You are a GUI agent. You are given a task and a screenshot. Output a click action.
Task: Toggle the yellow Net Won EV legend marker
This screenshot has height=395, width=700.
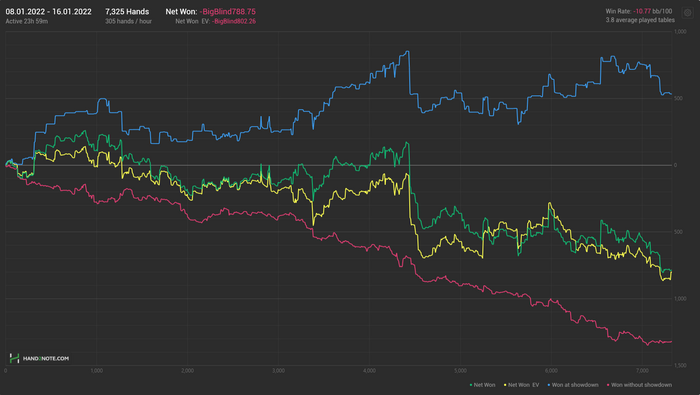pyautogui.click(x=505, y=385)
